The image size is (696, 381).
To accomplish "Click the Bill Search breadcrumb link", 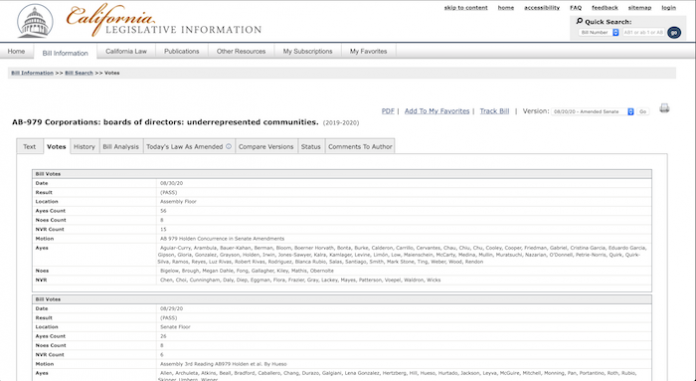I will point(79,73).
